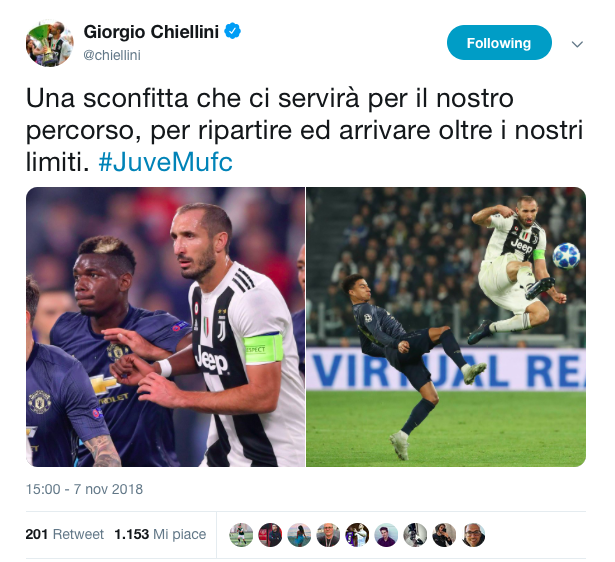The width and height of the screenshot is (615, 562).
Task: Open the seventh grayscale liker avatar
Action: [415, 535]
